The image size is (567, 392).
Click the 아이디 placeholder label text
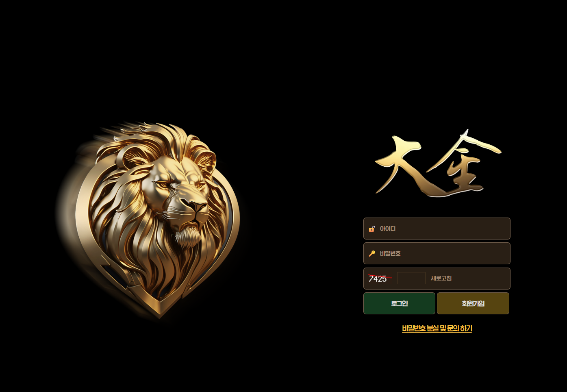pos(387,229)
